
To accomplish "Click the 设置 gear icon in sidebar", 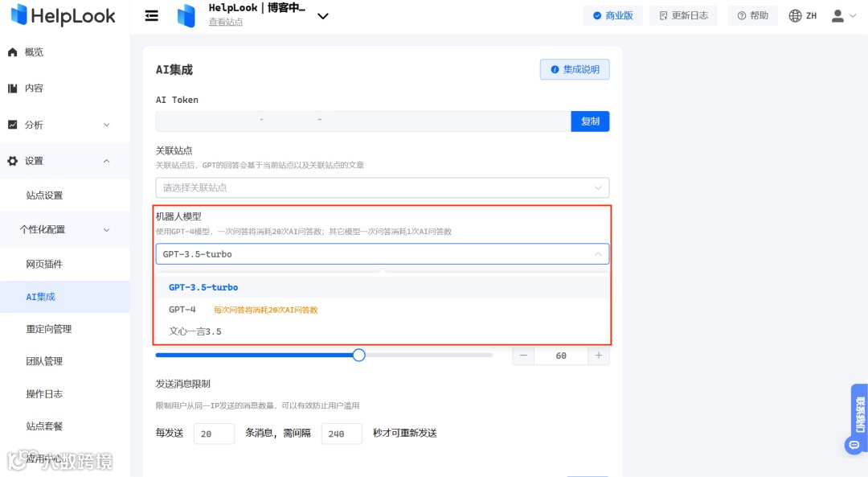I will pyautogui.click(x=10, y=160).
